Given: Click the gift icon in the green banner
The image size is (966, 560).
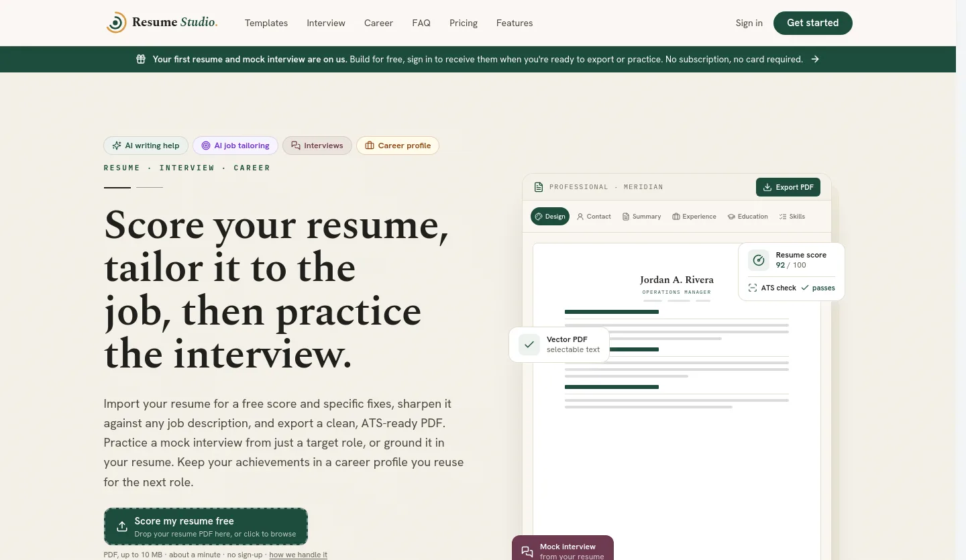Looking at the screenshot, I should (141, 59).
